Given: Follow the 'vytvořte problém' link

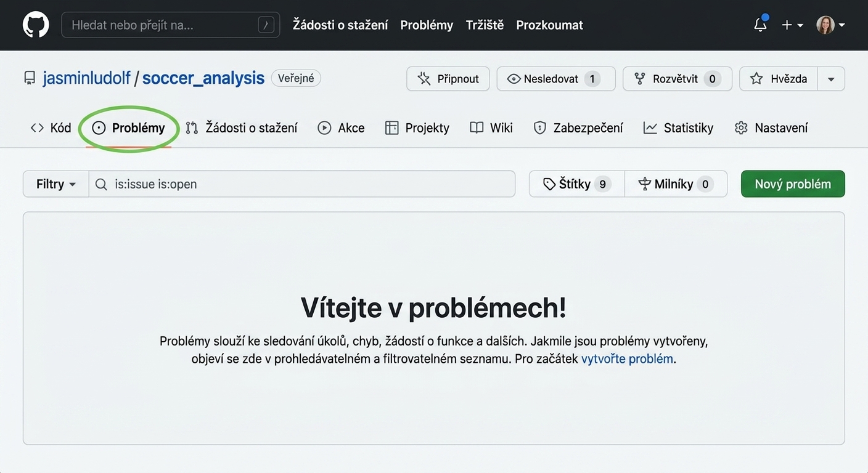Looking at the screenshot, I should (627, 358).
